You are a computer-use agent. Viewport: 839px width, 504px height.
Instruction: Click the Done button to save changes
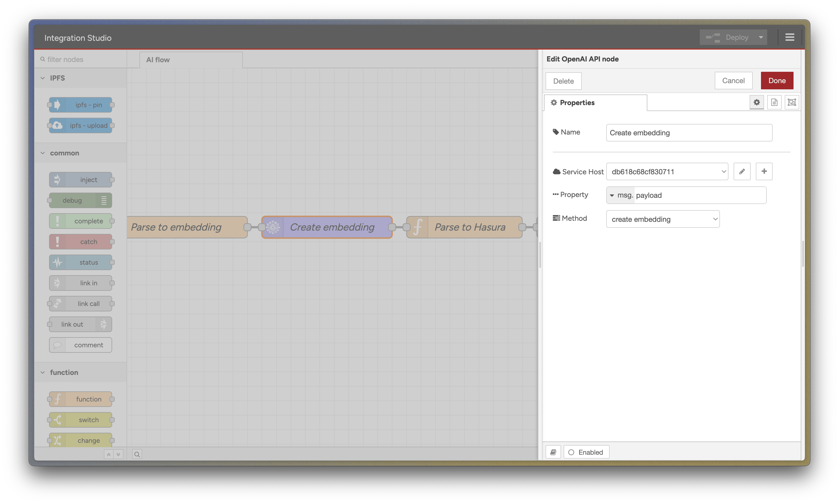pos(777,81)
